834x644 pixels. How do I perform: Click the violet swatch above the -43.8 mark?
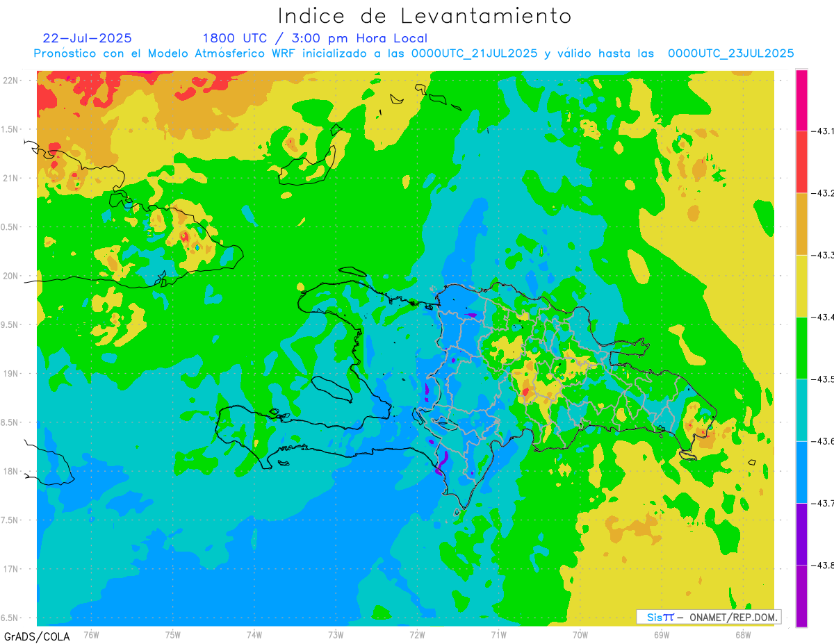coord(801,534)
